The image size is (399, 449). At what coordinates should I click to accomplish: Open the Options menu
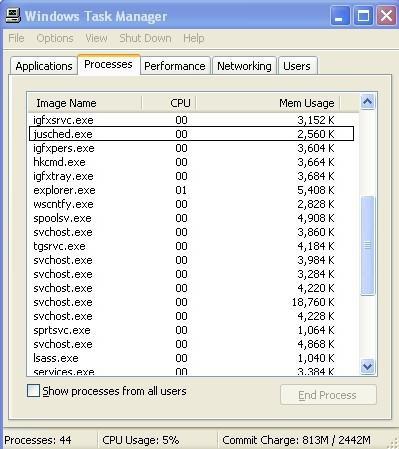(55, 38)
